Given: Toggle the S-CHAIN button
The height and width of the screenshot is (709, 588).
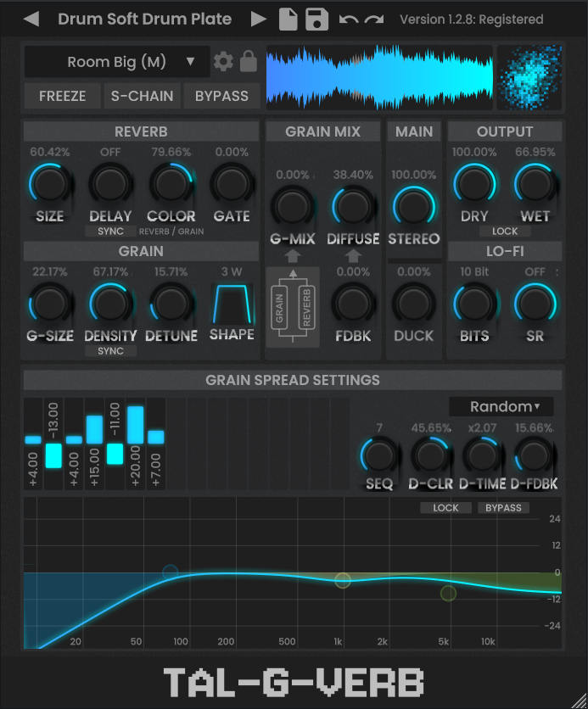Looking at the screenshot, I should point(142,96).
